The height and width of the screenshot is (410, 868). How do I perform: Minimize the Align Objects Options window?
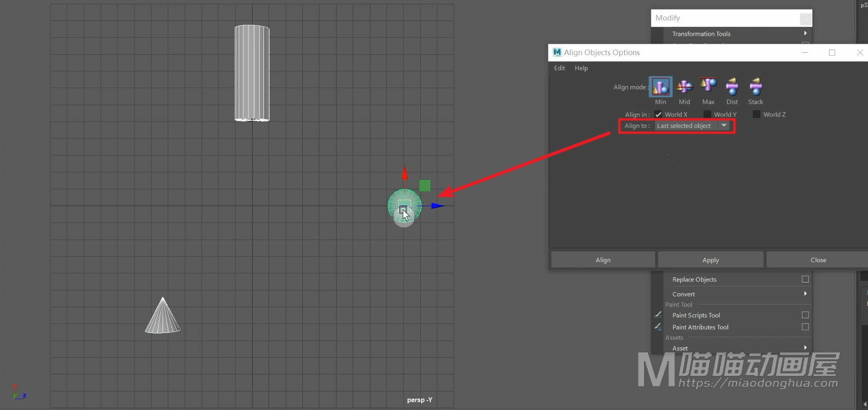805,52
